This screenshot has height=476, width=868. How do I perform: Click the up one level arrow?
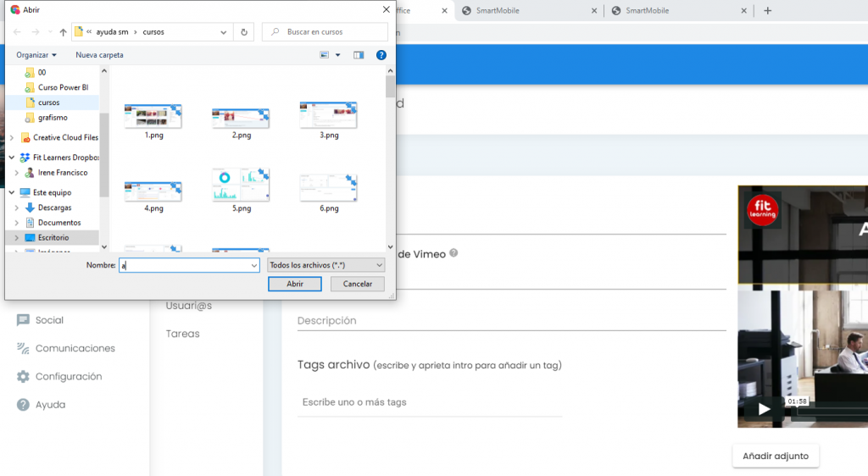tap(63, 32)
